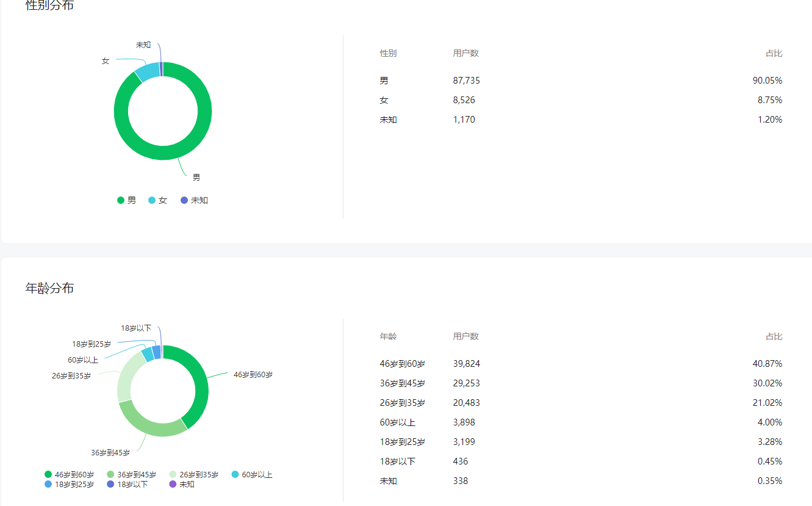Toggle the 18岁以下 legend entry
Viewport: 812px width, 506px height.
127,484
